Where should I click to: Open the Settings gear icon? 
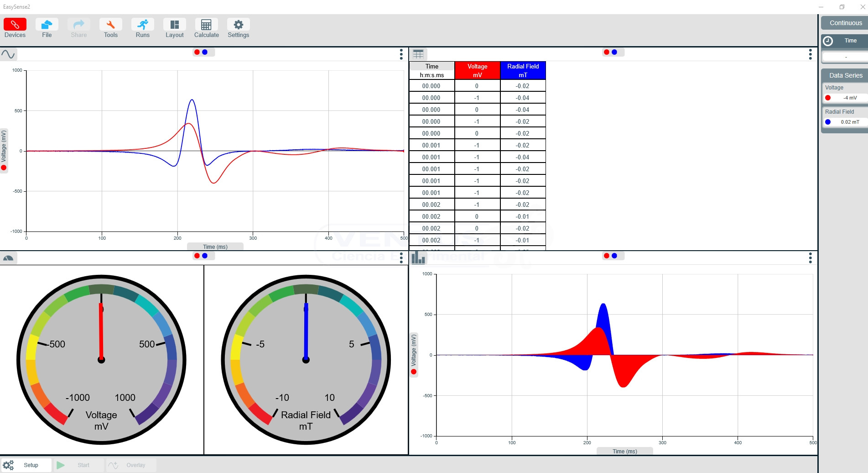[238, 25]
